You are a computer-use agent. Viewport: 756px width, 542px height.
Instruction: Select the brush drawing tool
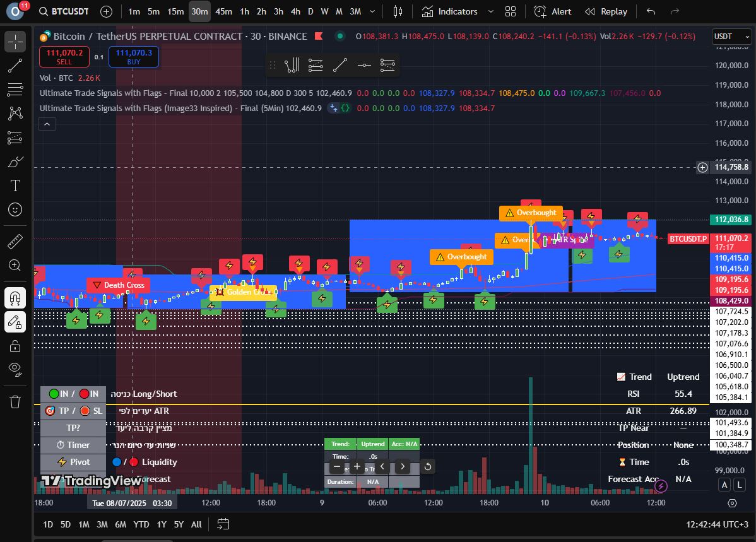click(15, 162)
